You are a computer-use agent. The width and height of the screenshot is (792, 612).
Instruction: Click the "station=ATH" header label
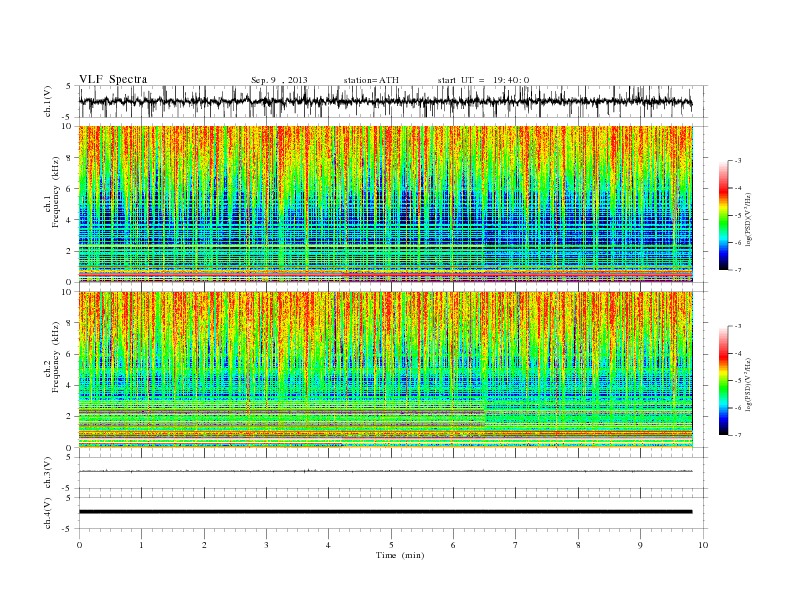pyautogui.click(x=371, y=80)
